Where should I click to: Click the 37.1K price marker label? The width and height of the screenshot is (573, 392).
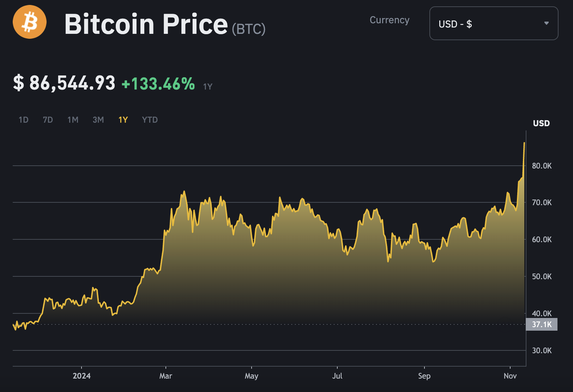click(542, 324)
